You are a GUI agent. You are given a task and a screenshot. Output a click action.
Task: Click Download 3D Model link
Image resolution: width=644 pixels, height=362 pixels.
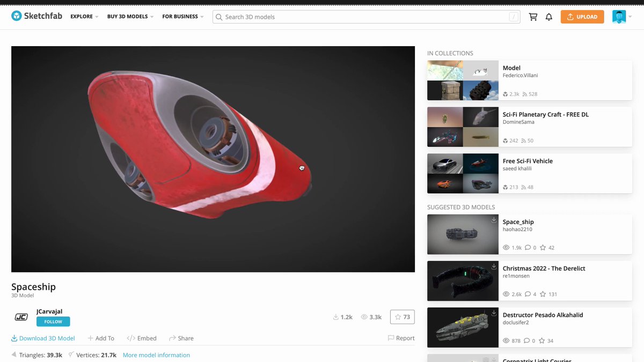pyautogui.click(x=43, y=338)
